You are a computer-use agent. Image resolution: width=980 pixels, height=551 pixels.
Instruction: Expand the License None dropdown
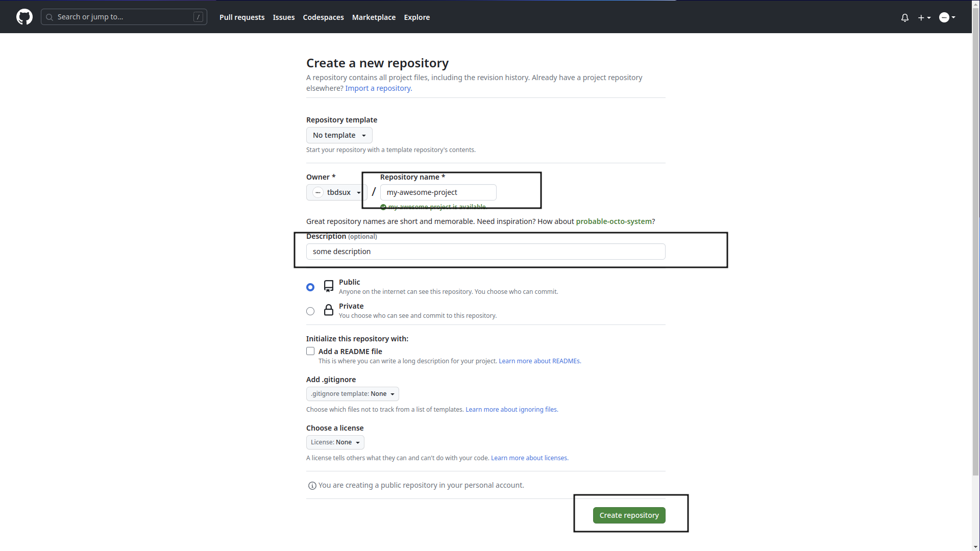[334, 442]
